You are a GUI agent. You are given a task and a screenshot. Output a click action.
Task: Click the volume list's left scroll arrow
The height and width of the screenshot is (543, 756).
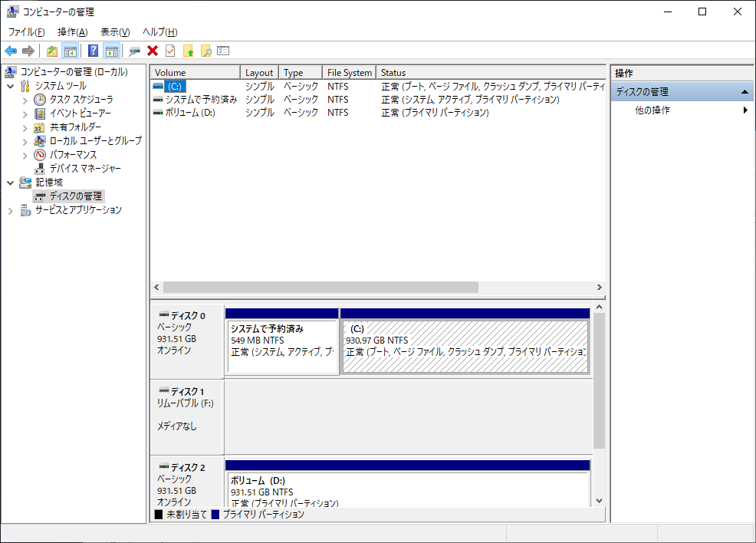click(x=156, y=288)
